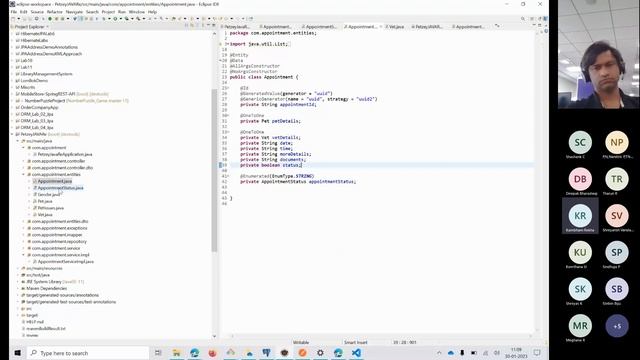Screen dimensions: 640x360
Task: Click the New file toolbar icon
Action: 13,19
